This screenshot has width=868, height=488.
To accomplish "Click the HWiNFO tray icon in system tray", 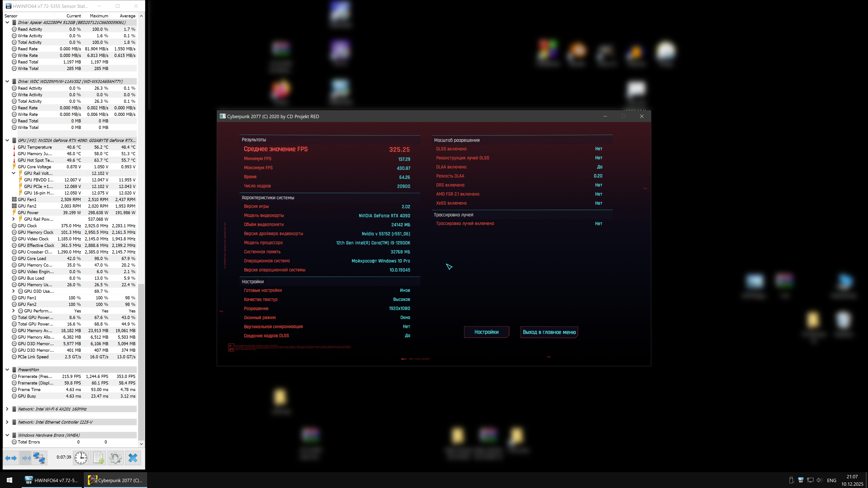I will pos(801,480).
